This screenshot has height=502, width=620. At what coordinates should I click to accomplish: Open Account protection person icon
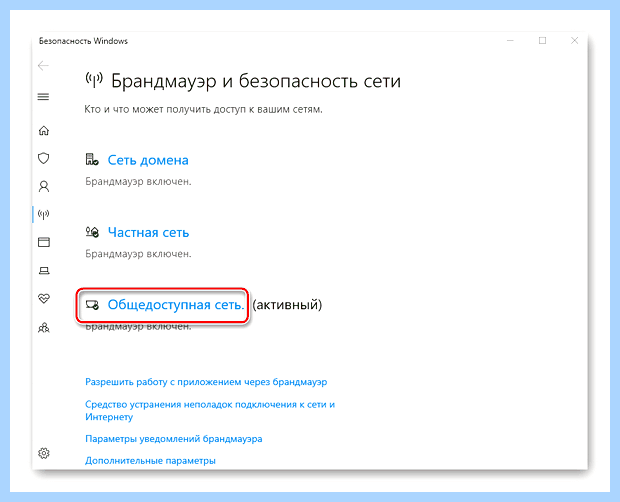[43, 186]
